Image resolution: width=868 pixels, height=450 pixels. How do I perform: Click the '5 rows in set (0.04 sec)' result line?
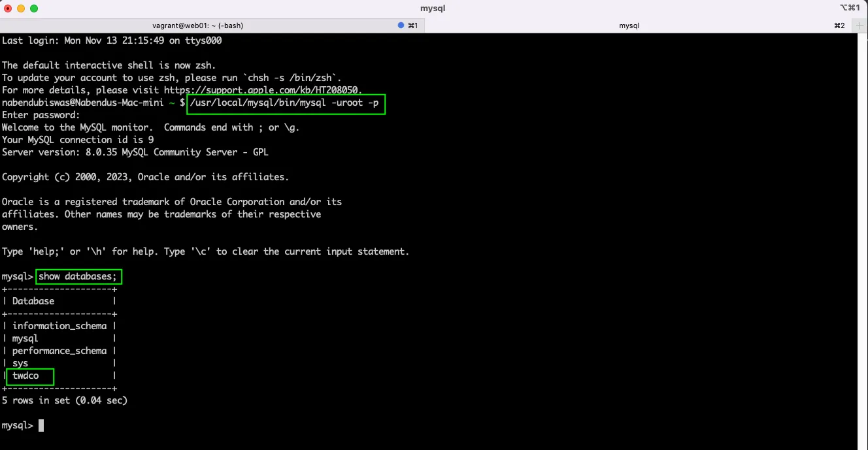point(65,400)
